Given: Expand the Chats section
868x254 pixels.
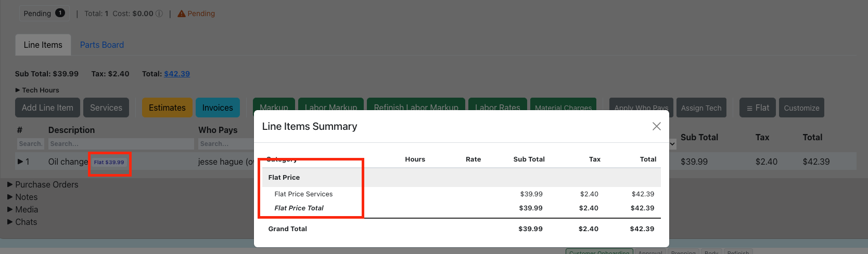Looking at the screenshot, I should point(10,222).
